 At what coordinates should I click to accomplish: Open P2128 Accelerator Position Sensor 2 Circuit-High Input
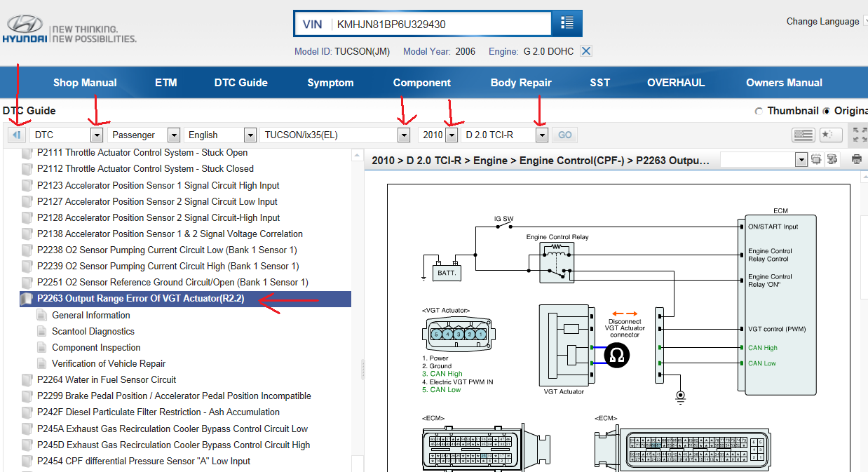click(x=158, y=217)
